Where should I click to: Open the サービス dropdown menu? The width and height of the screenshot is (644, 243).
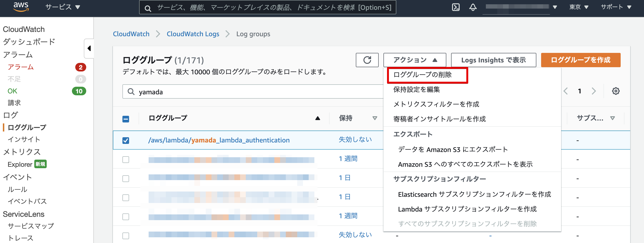pyautogui.click(x=62, y=7)
